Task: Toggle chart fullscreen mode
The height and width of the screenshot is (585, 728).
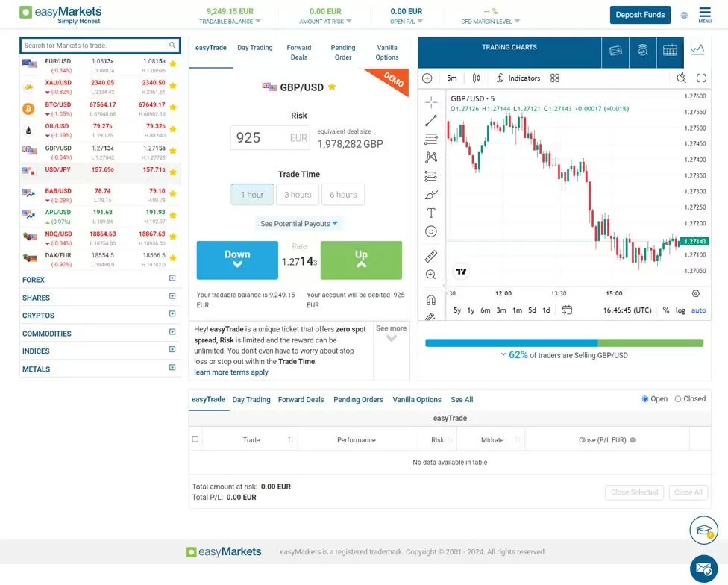Action: pyautogui.click(x=701, y=78)
